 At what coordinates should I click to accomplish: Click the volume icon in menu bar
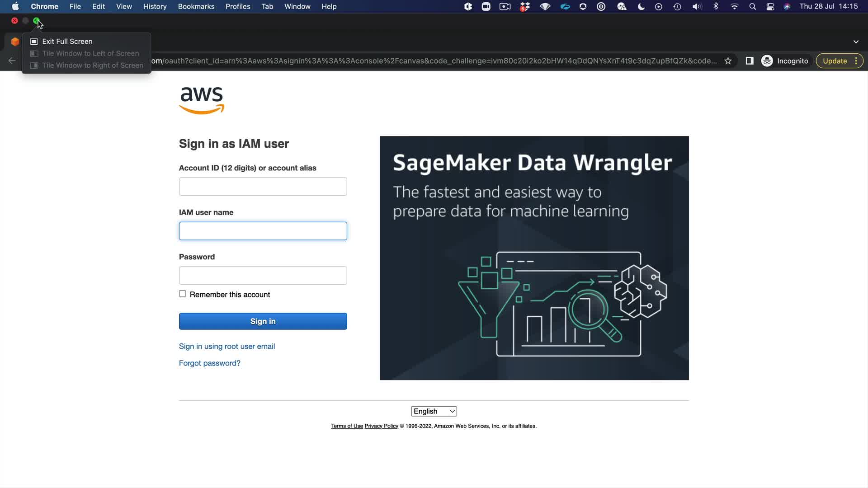[697, 7]
